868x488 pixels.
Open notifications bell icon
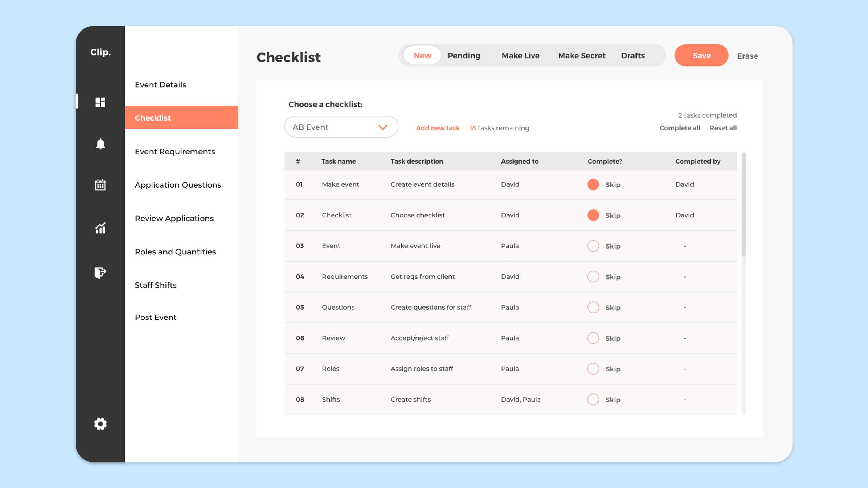coord(100,144)
